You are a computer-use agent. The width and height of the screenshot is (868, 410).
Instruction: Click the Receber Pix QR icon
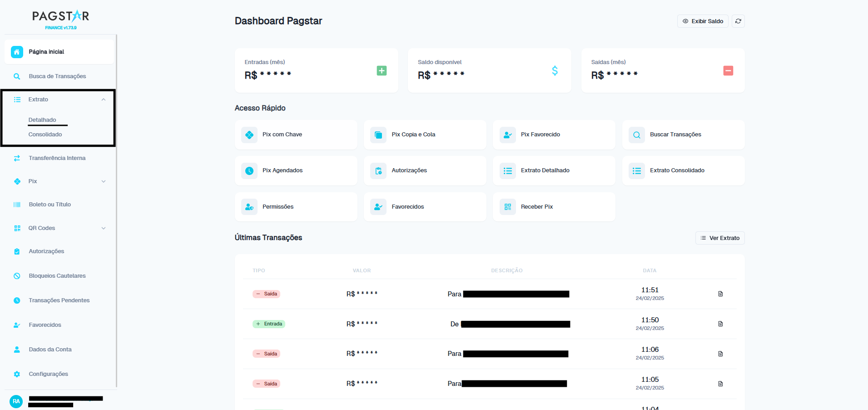click(x=508, y=207)
